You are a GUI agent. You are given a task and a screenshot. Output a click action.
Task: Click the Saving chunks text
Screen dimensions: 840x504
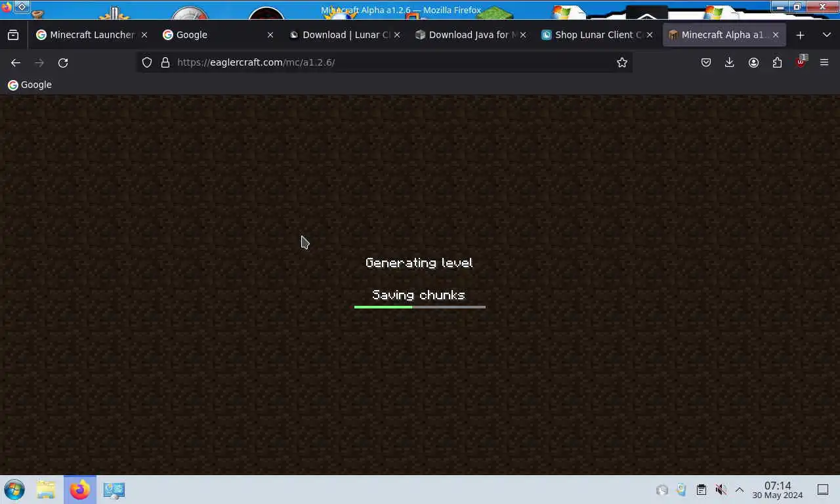click(x=419, y=295)
